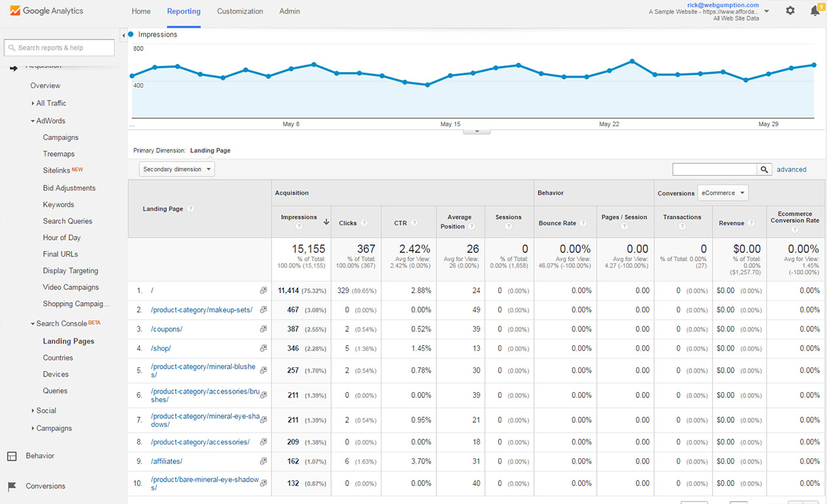Open the settings gear icon

point(790,10)
